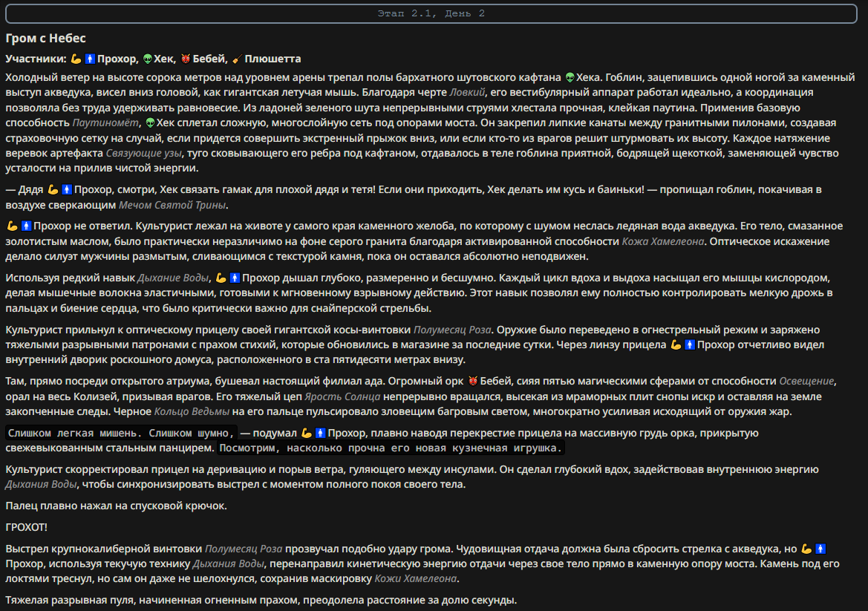Click the sentence starting 'Тяжелая разрывная пуля'

click(x=261, y=601)
